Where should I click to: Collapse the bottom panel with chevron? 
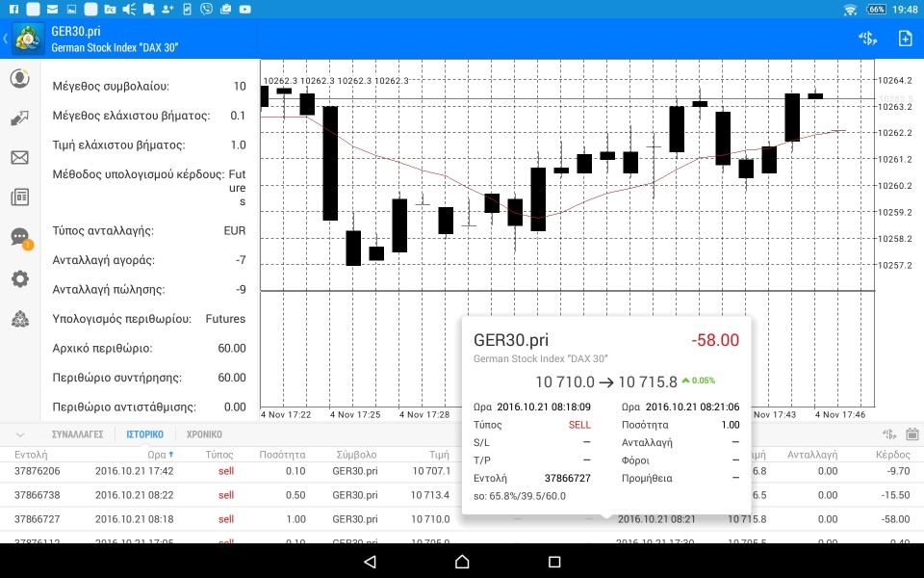pos(20,434)
